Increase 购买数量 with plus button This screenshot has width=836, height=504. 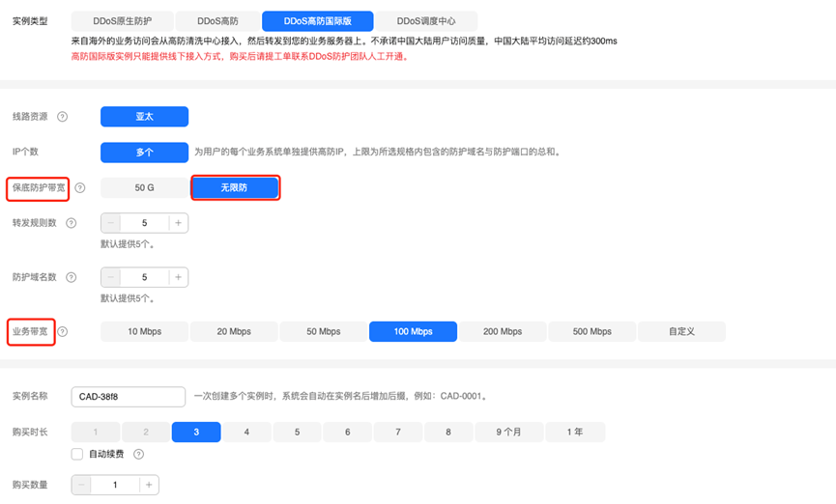pyautogui.click(x=149, y=485)
